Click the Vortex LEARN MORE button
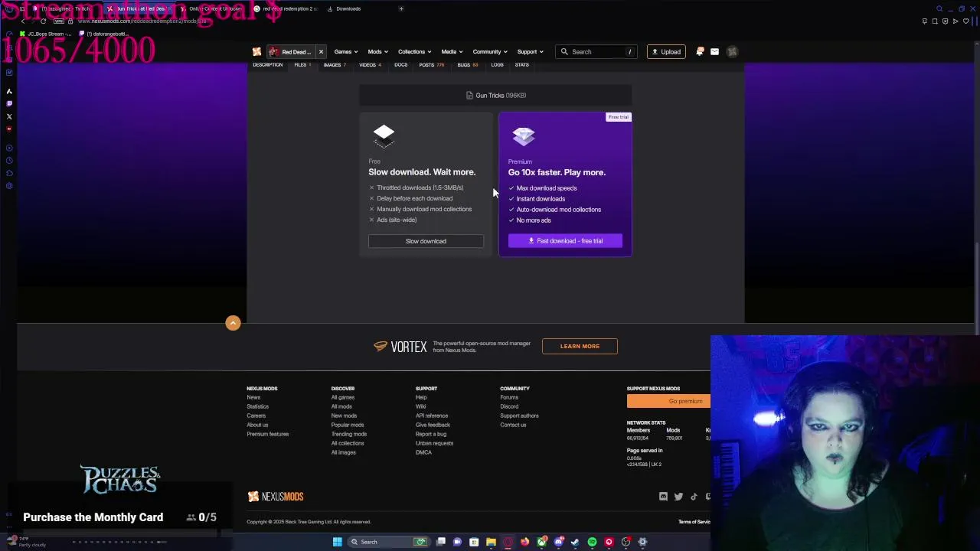Screen dimensions: 980x551 click(x=580, y=346)
